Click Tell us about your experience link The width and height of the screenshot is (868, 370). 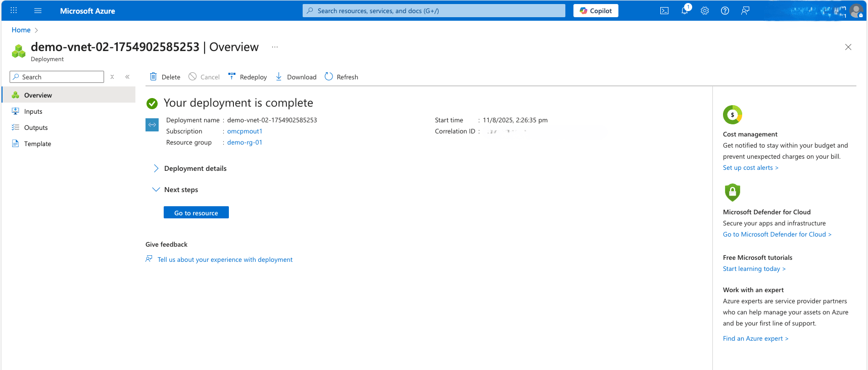(225, 260)
